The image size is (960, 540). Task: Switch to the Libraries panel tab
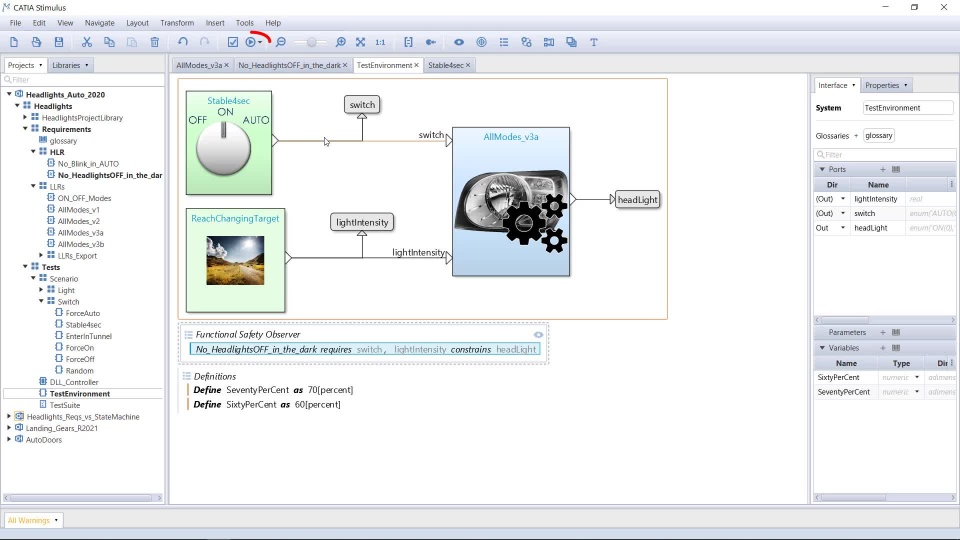click(x=70, y=65)
